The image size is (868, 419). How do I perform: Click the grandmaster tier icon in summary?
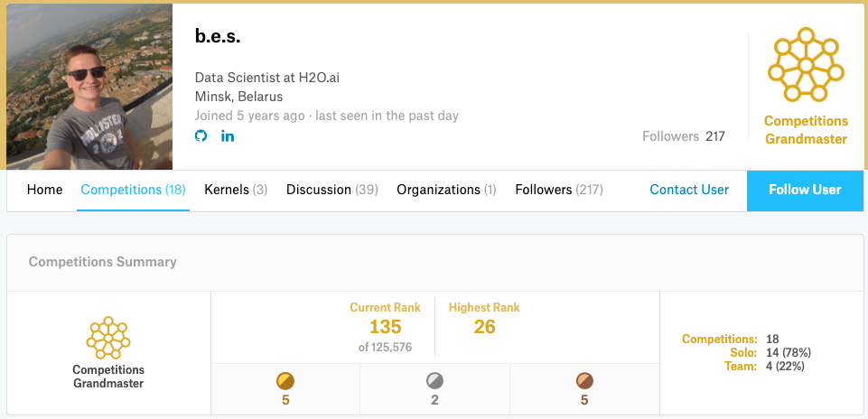coord(108,338)
